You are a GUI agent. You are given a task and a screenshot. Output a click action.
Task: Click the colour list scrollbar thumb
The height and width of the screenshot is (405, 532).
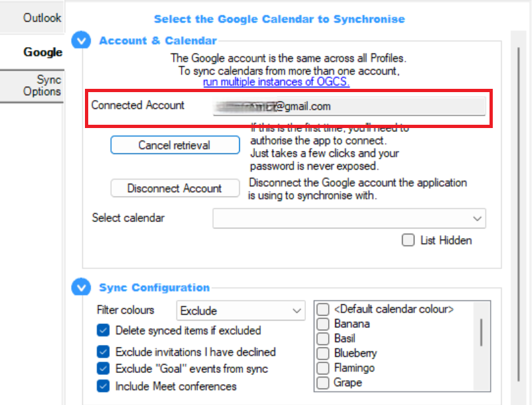[481, 332]
